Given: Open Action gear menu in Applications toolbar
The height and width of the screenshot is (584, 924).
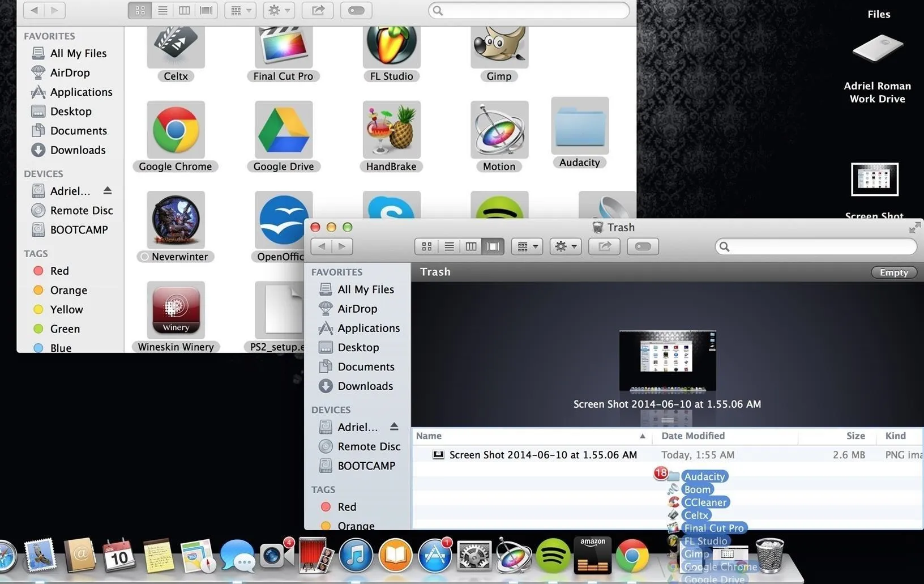Looking at the screenshot, I should click(x=279, y=10).
